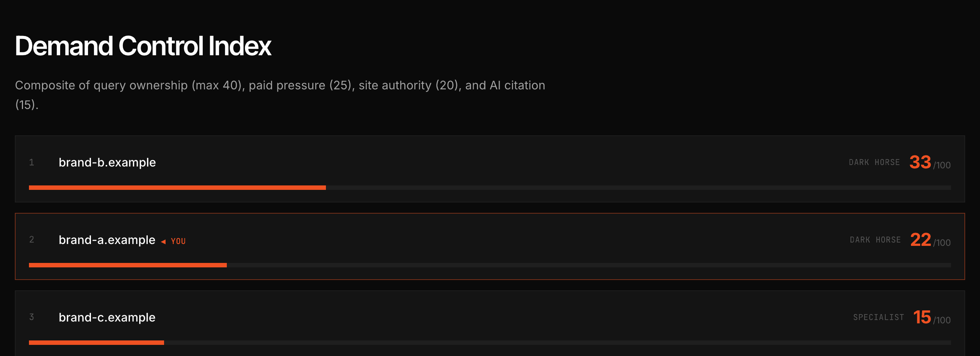Click the YOU arrow marker icon

click(163, 242)
